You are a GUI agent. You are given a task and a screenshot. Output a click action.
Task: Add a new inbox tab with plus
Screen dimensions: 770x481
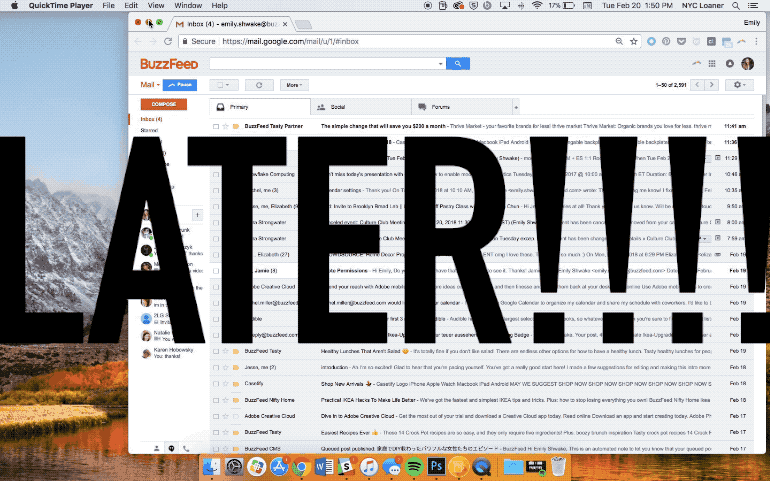click(516, 107)
